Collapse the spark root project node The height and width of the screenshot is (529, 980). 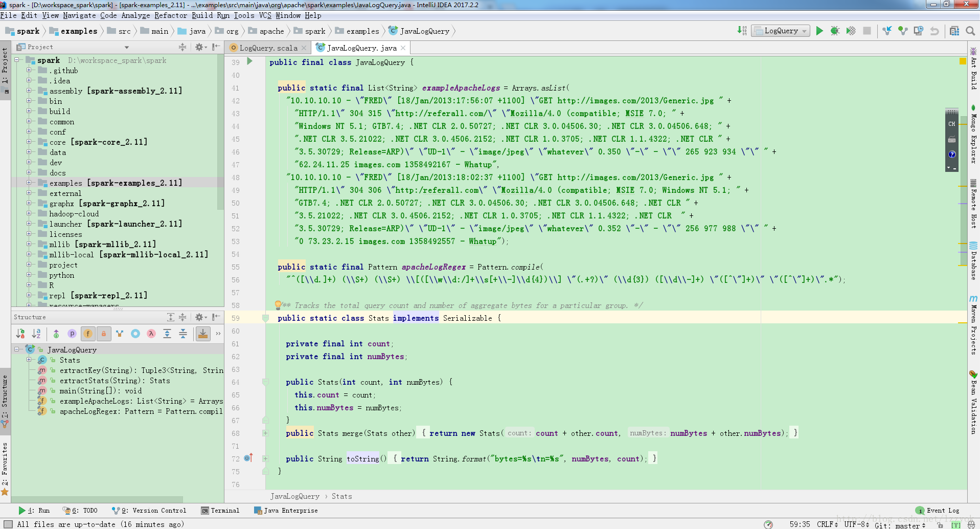[x=17, y=60]
